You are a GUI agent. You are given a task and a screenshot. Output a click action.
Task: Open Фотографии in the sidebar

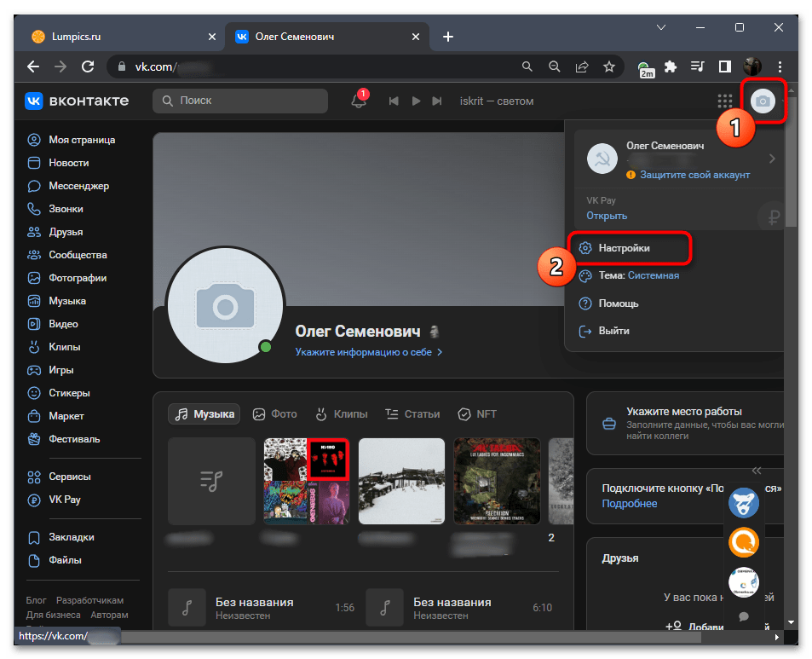67,278
